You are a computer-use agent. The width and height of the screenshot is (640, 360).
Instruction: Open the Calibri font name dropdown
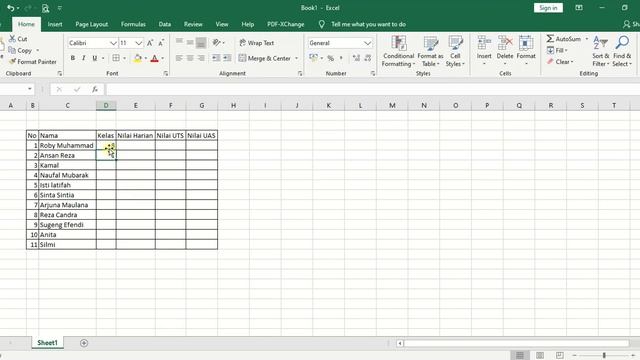(x=113, y=43)
